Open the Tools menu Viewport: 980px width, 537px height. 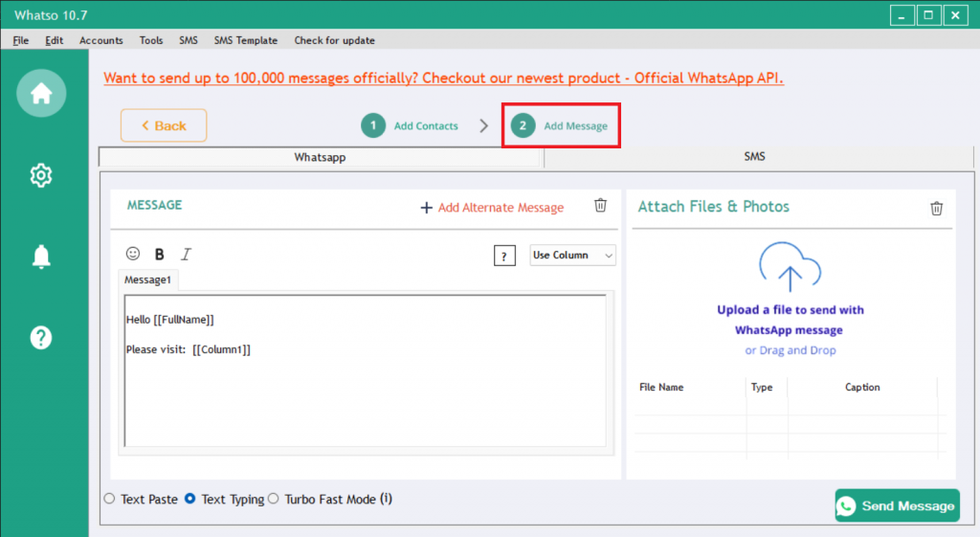(150, 40)
